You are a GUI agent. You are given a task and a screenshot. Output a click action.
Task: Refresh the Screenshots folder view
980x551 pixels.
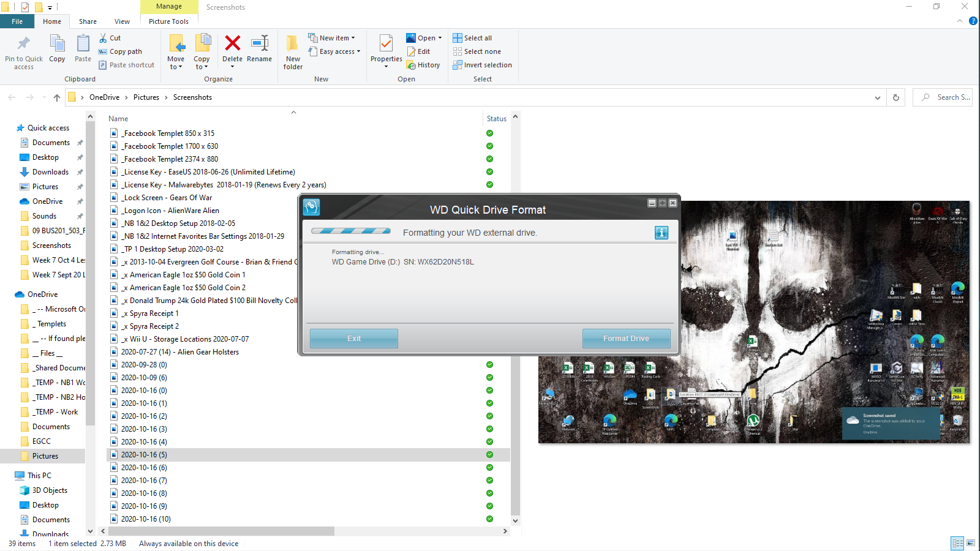point(896,97)
